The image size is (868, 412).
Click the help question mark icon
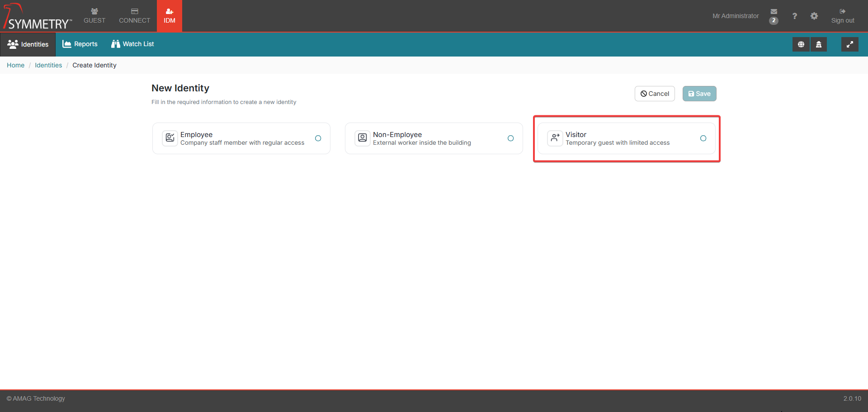794,16
